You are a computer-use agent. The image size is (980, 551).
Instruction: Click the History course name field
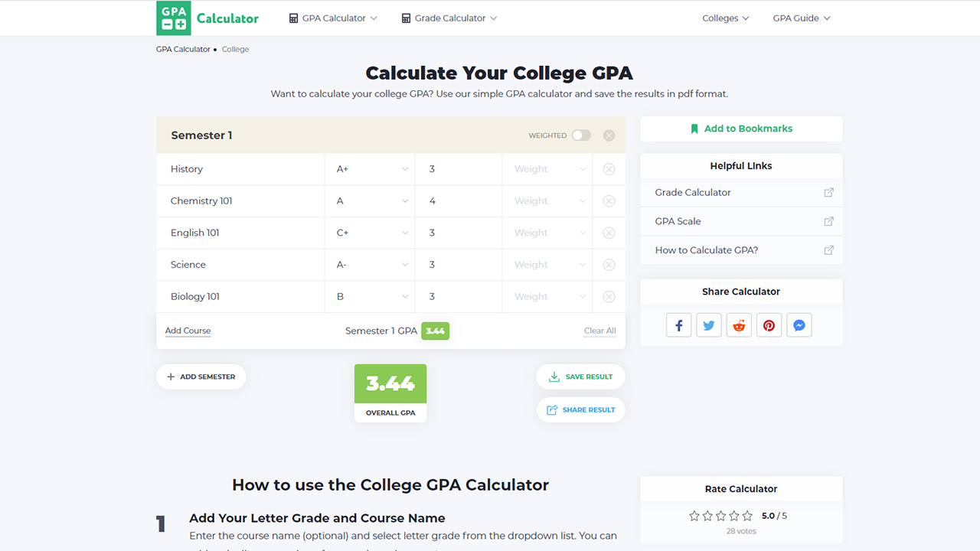tap(240, 169)
